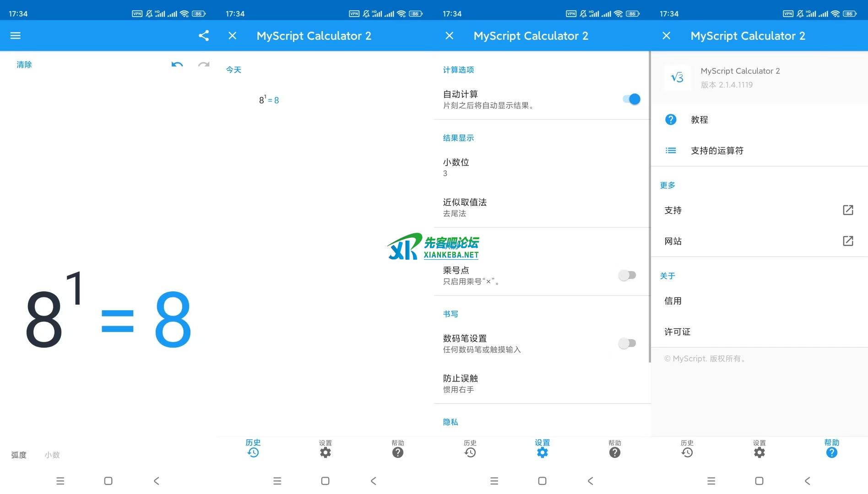Share the current calculation
This screenshot has height=494, width=868.
(x=203, y=36)
